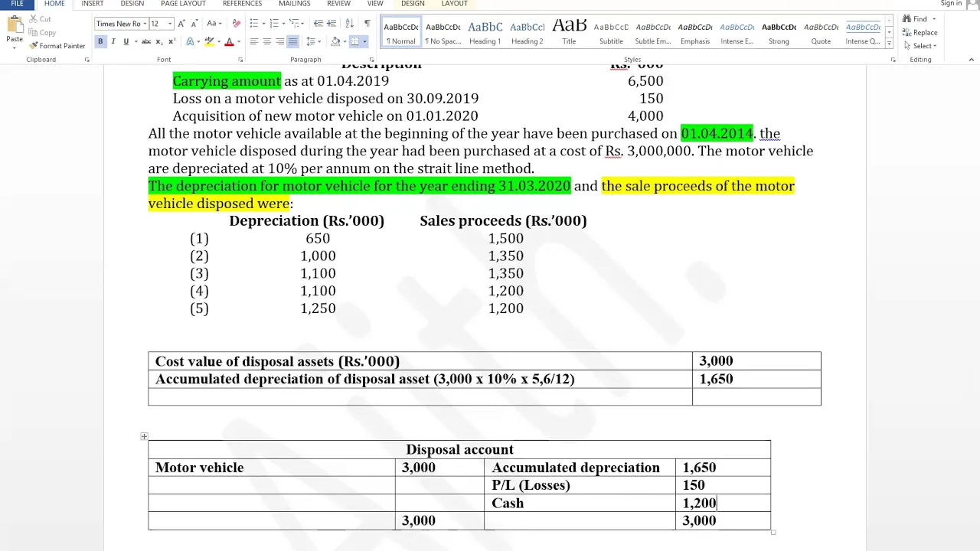The image size is (980, 551).
Task: Open the Select dropdown in Editing
Action: (x=920, y=46)
